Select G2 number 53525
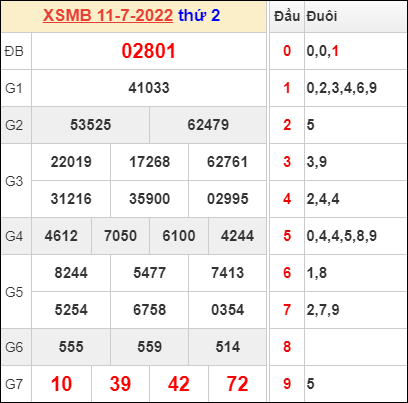408x403 pixels. (x=91, y=125)
